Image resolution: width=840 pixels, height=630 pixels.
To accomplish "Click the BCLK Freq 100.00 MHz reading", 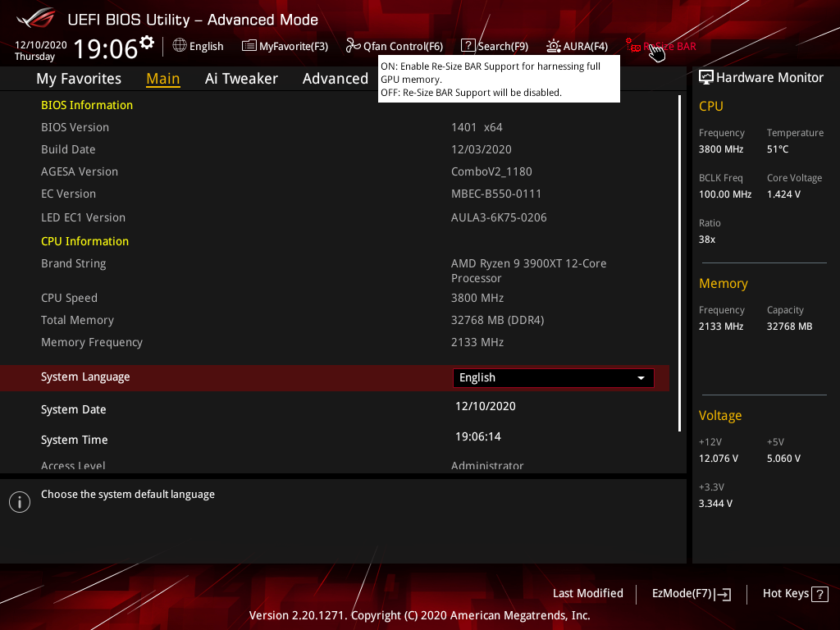I will pos(725,194).
